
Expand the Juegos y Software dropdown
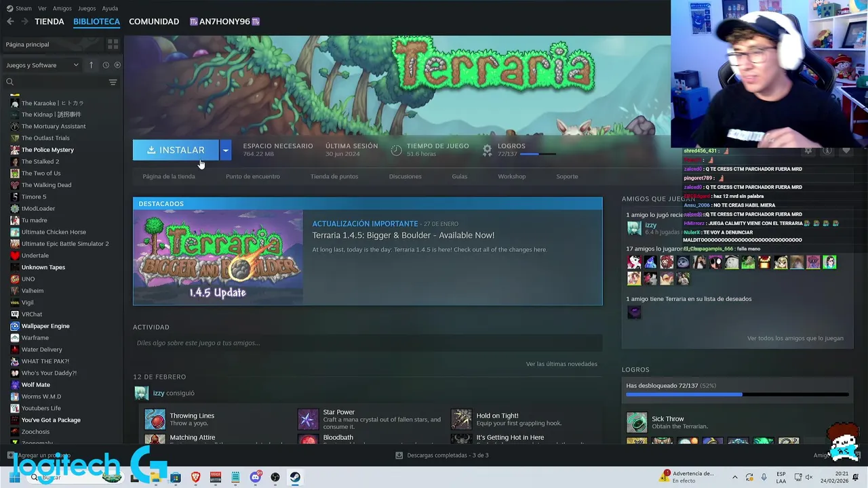click(43, 65)
